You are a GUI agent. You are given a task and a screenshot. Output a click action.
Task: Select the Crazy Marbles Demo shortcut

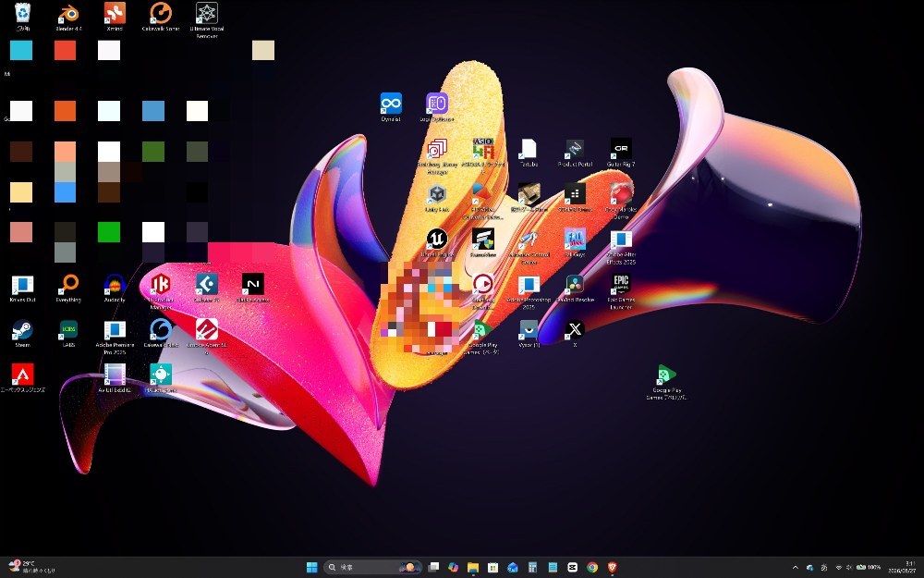click(621, 202)
